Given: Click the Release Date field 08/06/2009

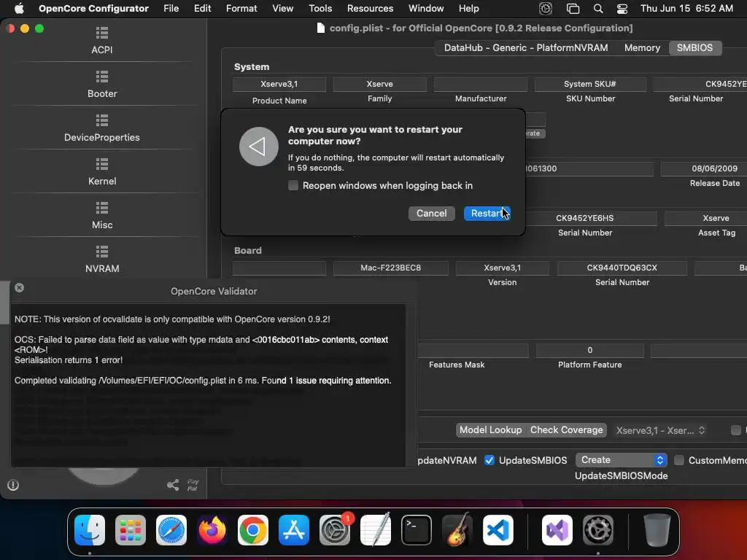Looking at the screenshot, I should (x=704, y=168).
